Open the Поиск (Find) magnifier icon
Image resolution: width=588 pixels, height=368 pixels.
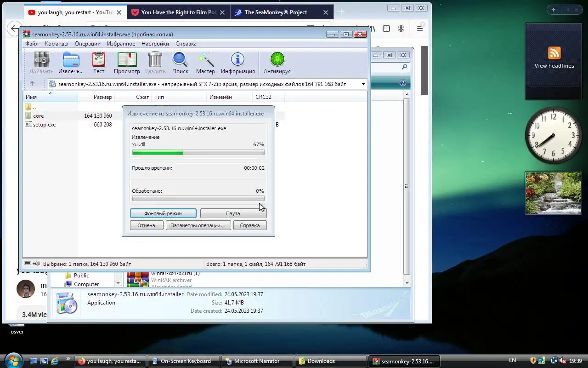tap(180, 63)
